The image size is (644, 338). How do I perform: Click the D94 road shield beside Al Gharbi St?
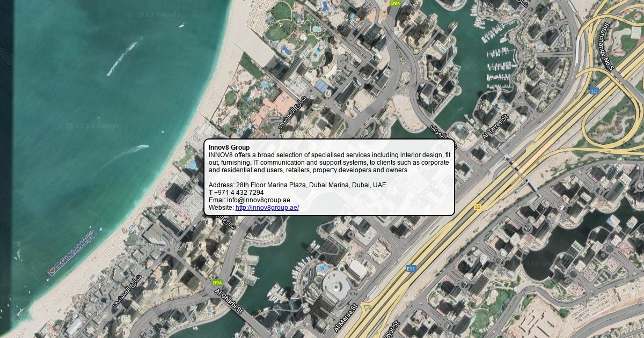217,283
